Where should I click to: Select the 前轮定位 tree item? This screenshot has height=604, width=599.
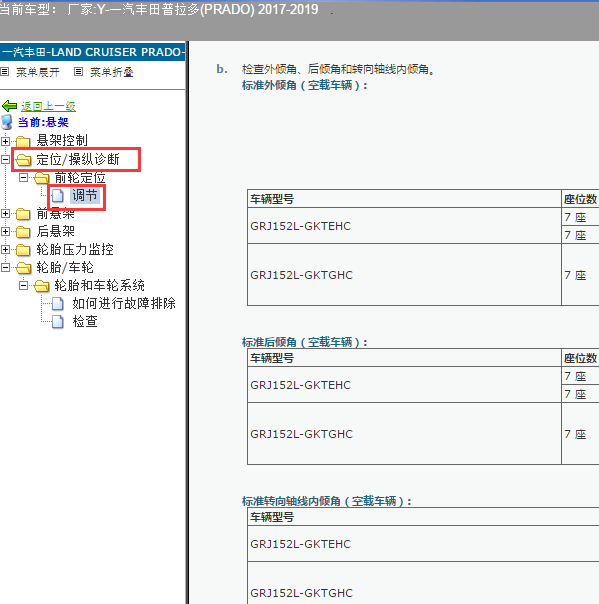pos(80,178)
